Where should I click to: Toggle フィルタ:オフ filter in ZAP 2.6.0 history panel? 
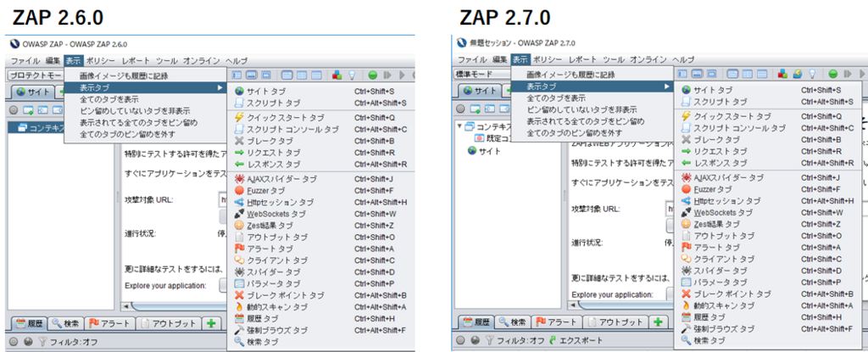pyautogui.click(x=67, y=342)
